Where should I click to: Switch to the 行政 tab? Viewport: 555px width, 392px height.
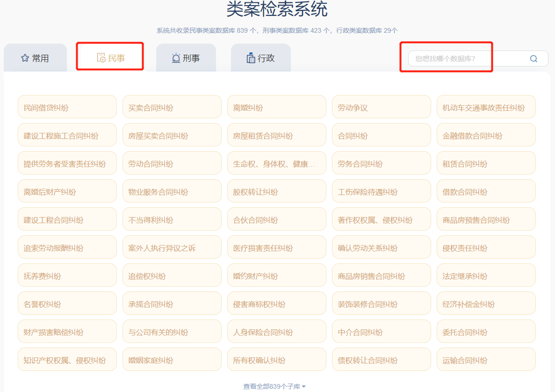[x=261, y=58]
